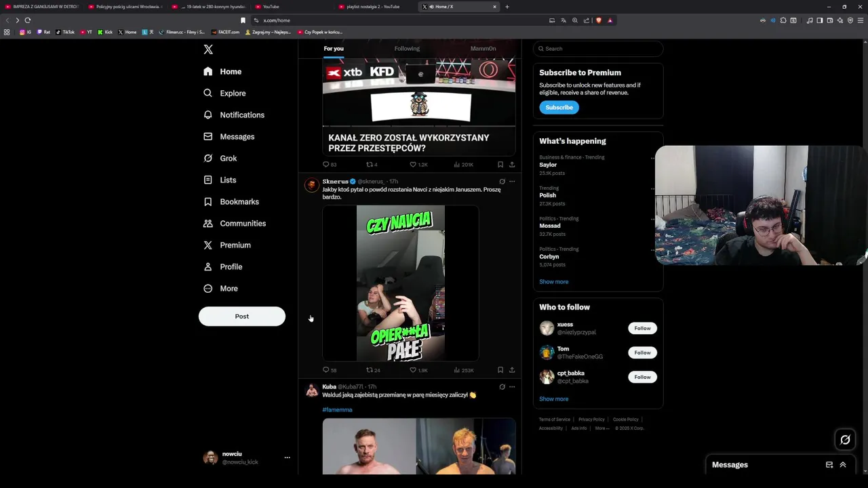This screenshot has width=868, height=488.
Task: Open reply icon on Sknerus post
Action: coord(326,370)
